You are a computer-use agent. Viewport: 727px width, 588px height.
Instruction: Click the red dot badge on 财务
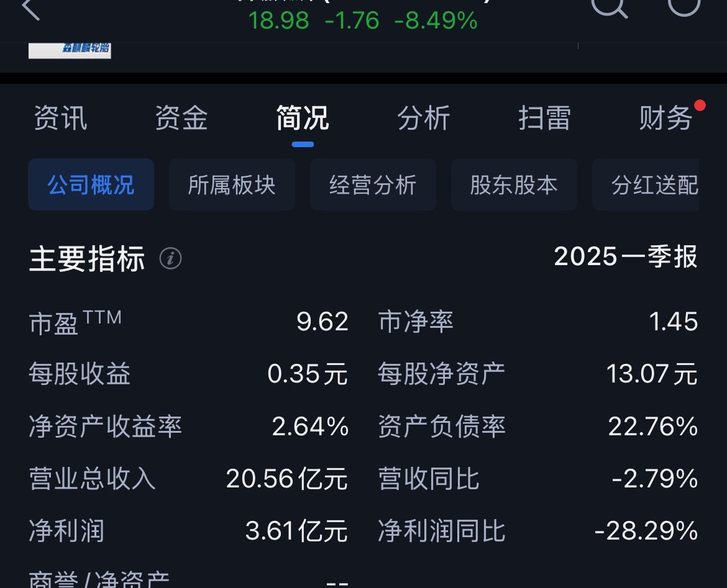[699, 104]
